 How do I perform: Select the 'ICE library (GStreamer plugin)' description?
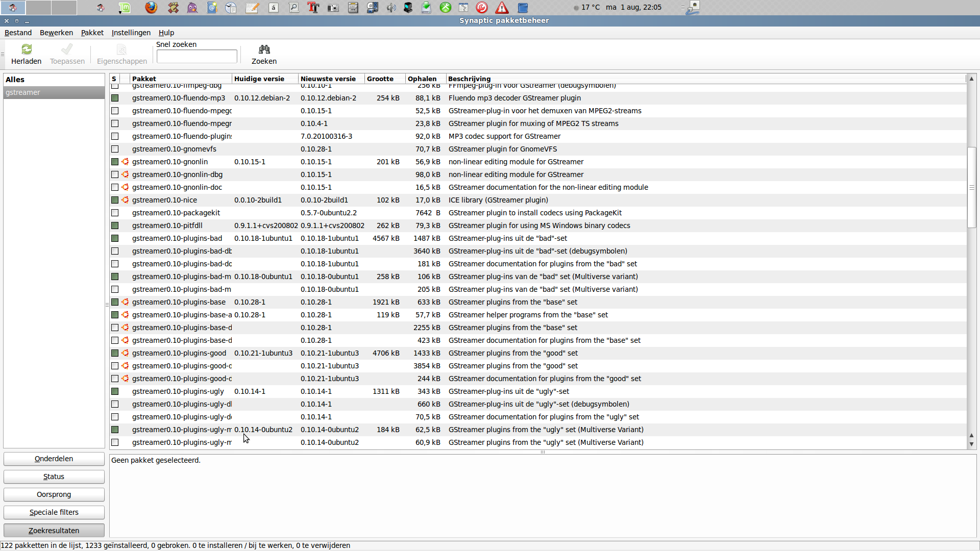pos(498,200)
